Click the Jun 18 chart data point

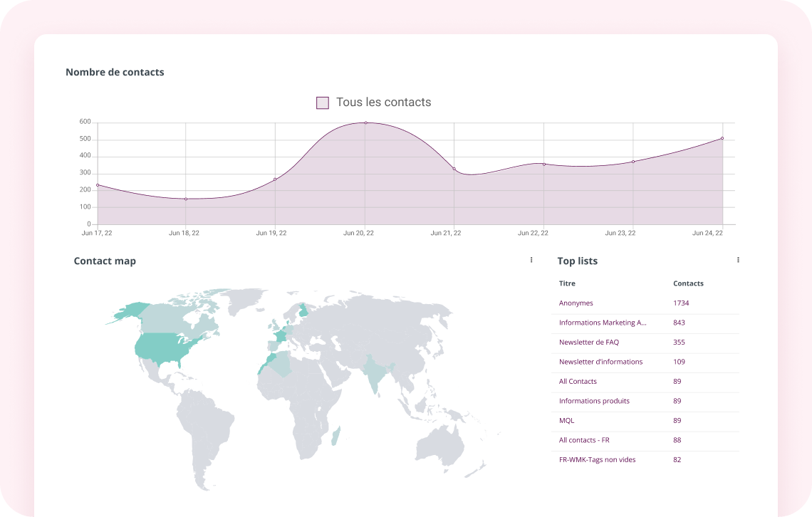point(186,199)
